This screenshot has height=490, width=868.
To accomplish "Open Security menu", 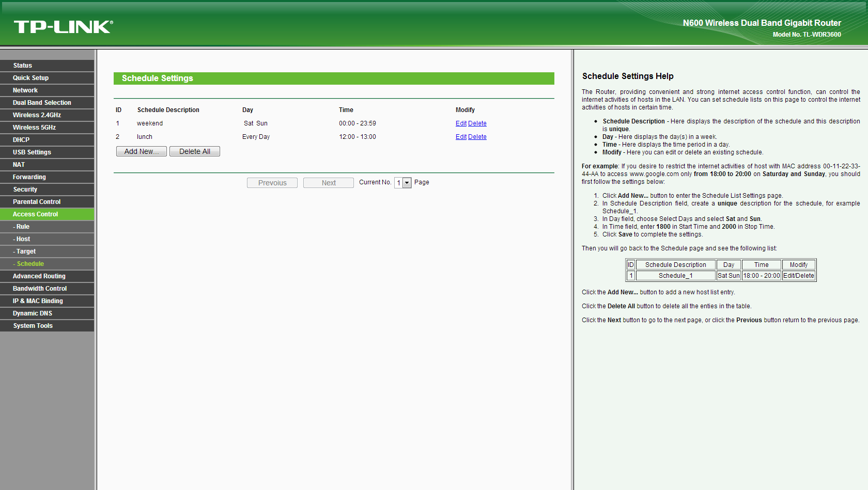I will pyautogui.click(x=47, y=189).
